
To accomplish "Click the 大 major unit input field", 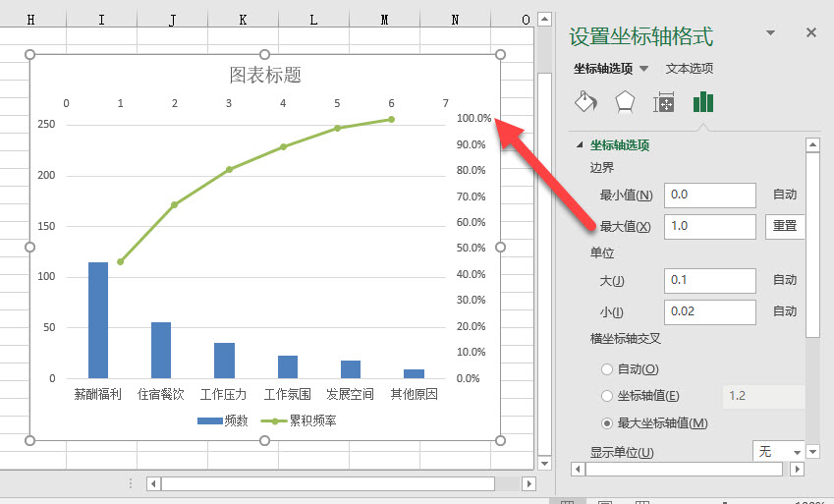I will click(x=709, y=280).
